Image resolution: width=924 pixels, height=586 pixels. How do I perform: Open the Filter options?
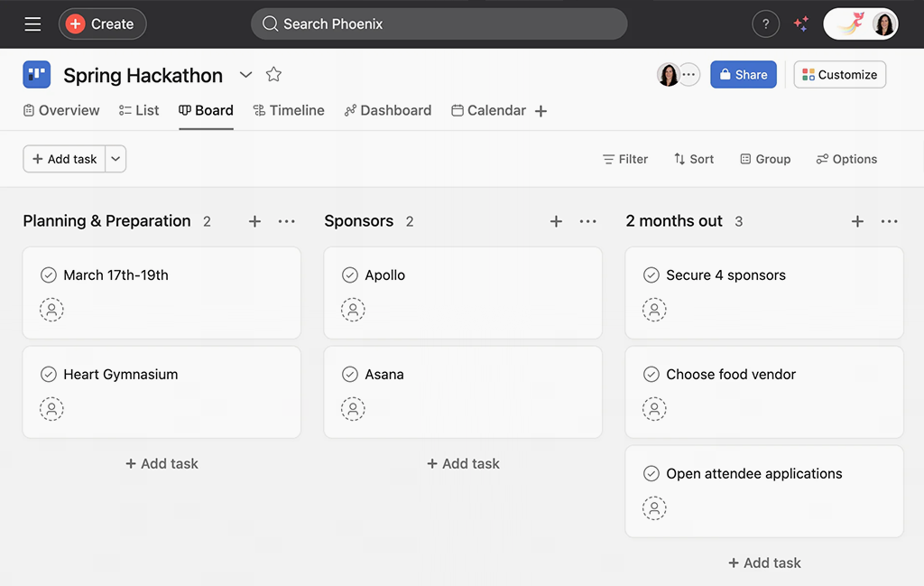tap(625, 159)
